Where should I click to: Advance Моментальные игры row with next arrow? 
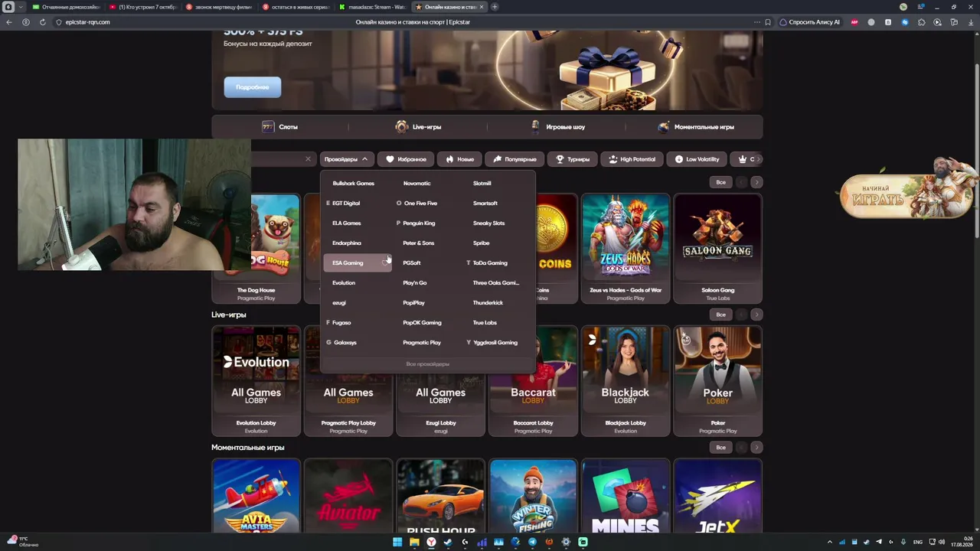click(756, 447)
